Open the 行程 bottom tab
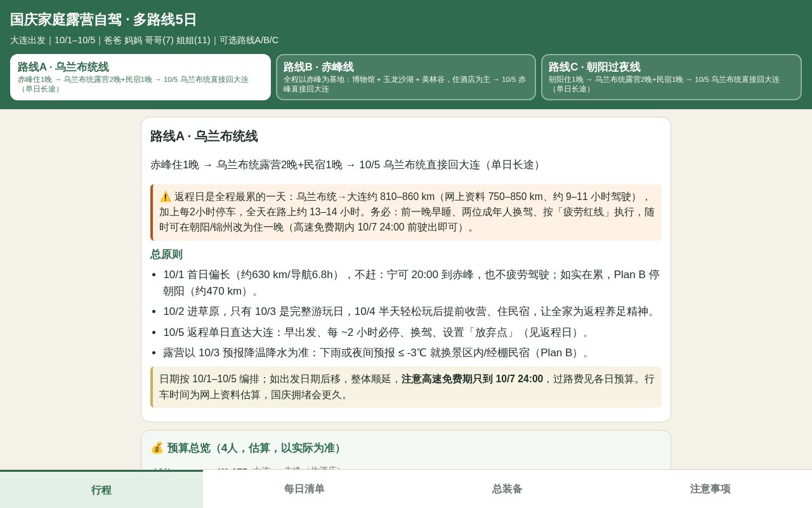This screenshot has height=508, width=812. coord(101,490)
